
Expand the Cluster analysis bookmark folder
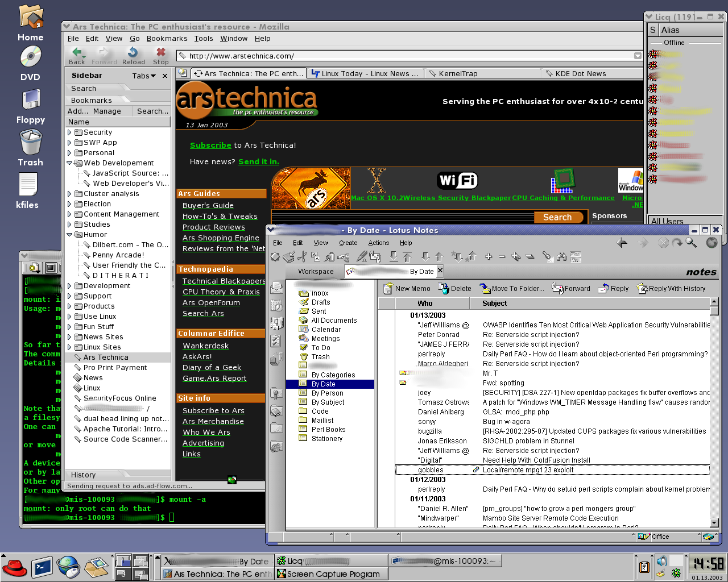point(70,194)
